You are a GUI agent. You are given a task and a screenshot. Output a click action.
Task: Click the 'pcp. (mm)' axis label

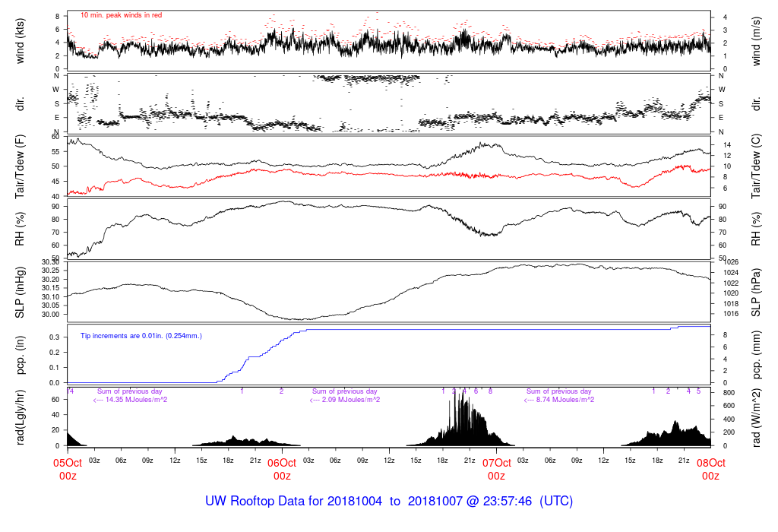tap(756, 356)
